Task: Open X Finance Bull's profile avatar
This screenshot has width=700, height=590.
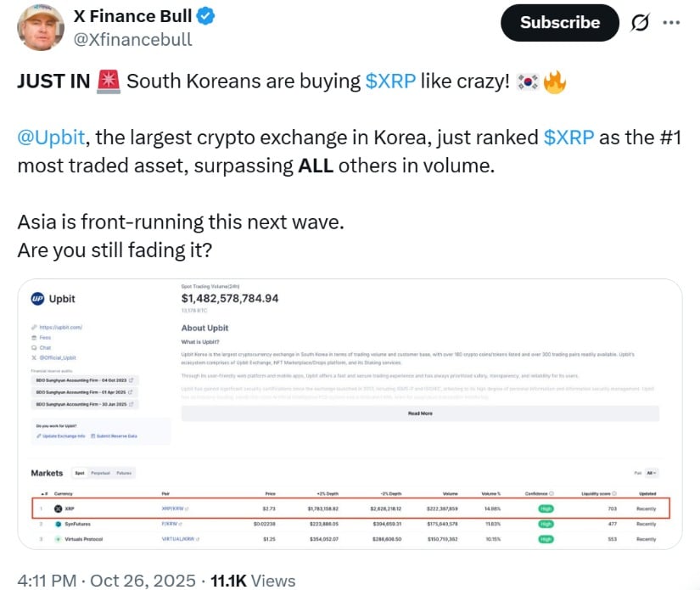Action: [40, 26]
